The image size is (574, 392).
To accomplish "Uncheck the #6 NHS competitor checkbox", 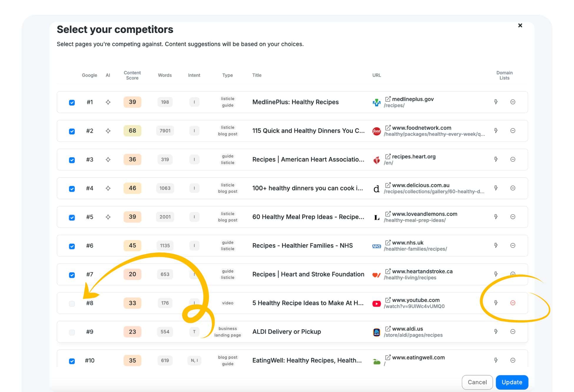I will coord(72,246).
